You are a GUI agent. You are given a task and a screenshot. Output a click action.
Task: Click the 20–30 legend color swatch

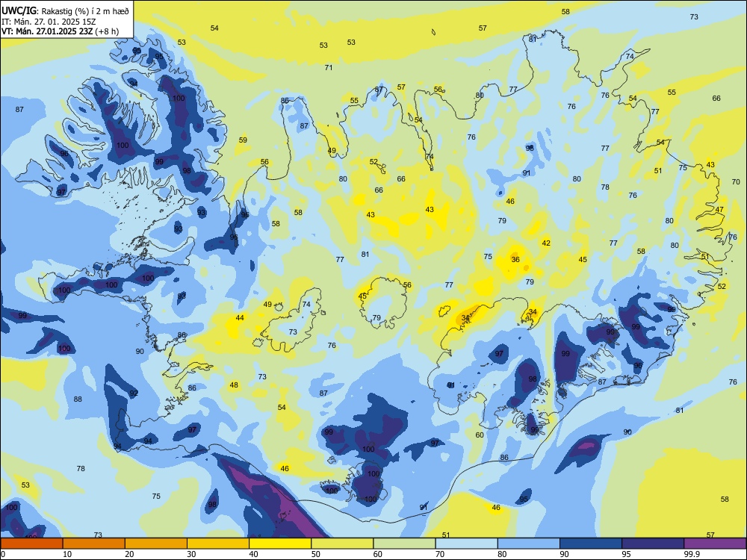click(x=156, y=544)
